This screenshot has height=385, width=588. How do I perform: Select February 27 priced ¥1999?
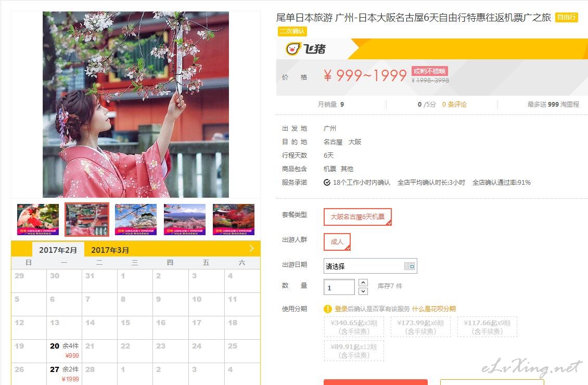(64, 374)
